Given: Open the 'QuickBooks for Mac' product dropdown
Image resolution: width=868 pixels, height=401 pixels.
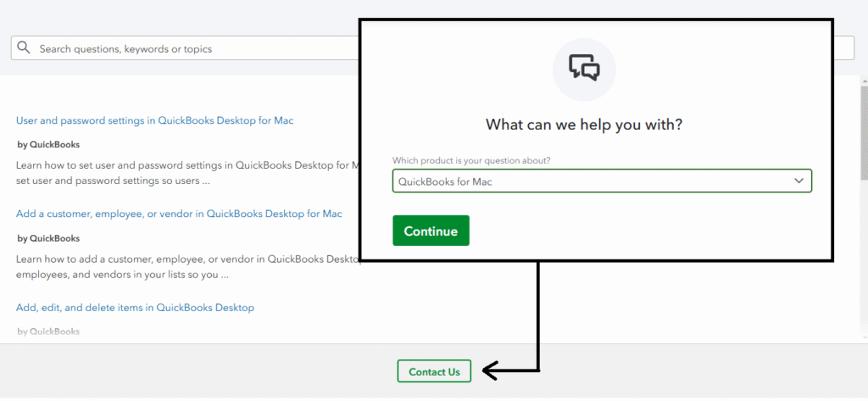Looking at the screenshot, I should point(593,181).
